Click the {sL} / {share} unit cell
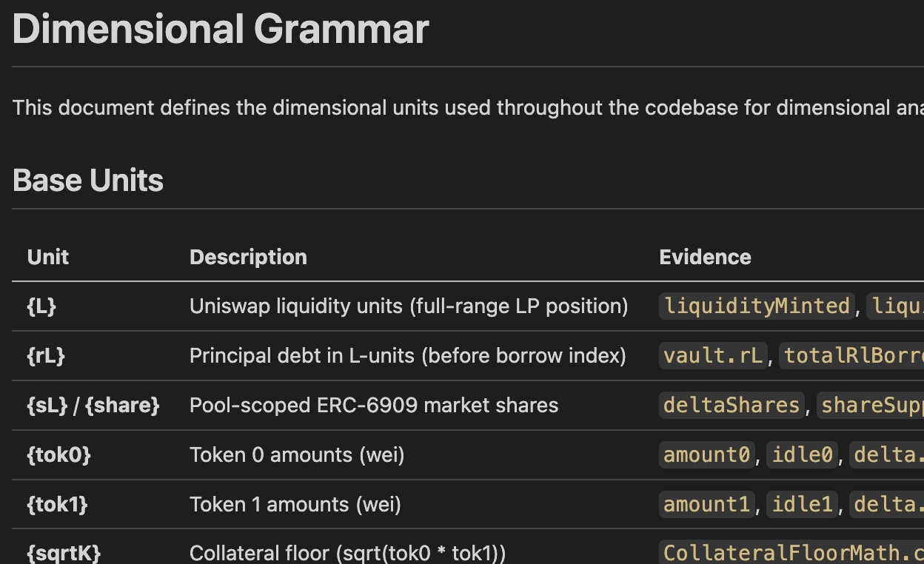 tap(93, 406)
